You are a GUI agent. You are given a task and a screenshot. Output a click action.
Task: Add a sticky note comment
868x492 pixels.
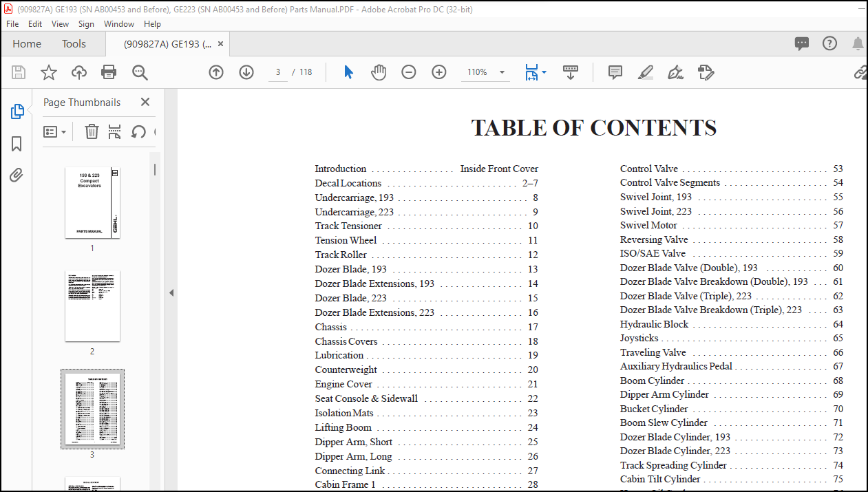[615, 72]
